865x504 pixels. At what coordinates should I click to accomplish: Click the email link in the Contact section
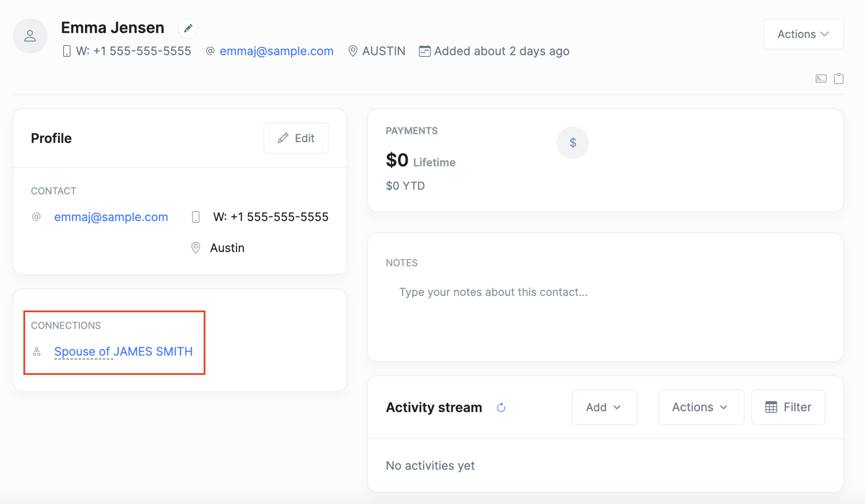coord(111,217)
